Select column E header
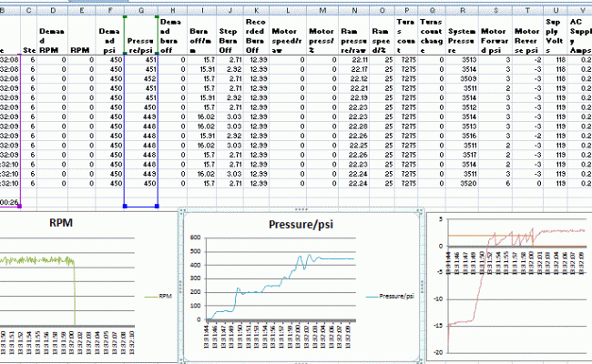The height and width of the screenshot is (364, 592). pos(82,11)
